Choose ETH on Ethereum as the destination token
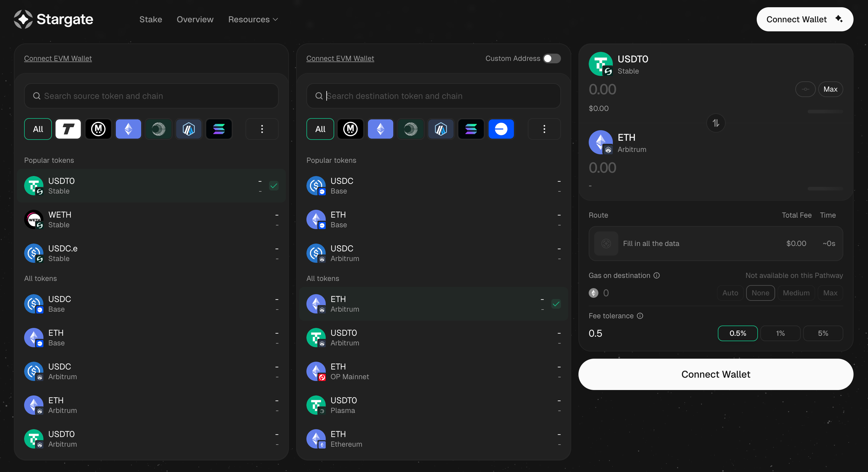Viewport: 868px width, 472px height. (x=433, y=439)
